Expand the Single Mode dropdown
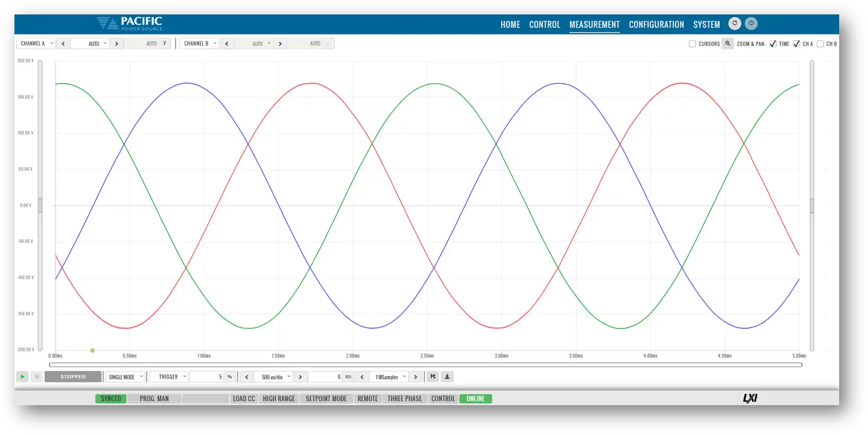Image resolution: width=868 pixels, height=434 pixels. click(125, 377)
